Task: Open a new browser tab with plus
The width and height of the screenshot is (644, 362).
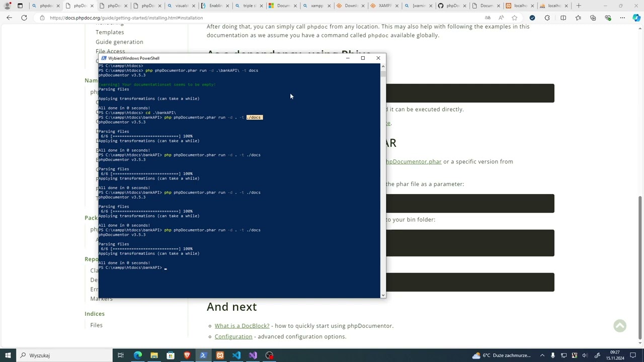Action: pyautogui.click(x=579, y=6)
